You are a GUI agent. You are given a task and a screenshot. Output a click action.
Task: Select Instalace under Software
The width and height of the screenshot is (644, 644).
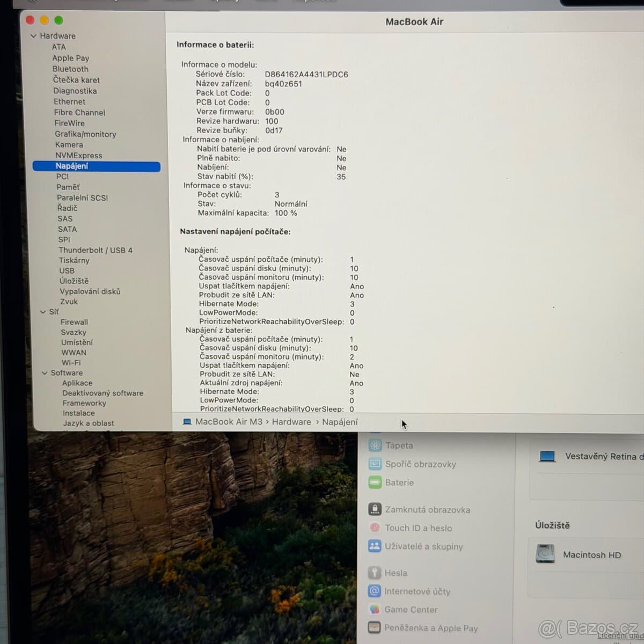(78, 413)
